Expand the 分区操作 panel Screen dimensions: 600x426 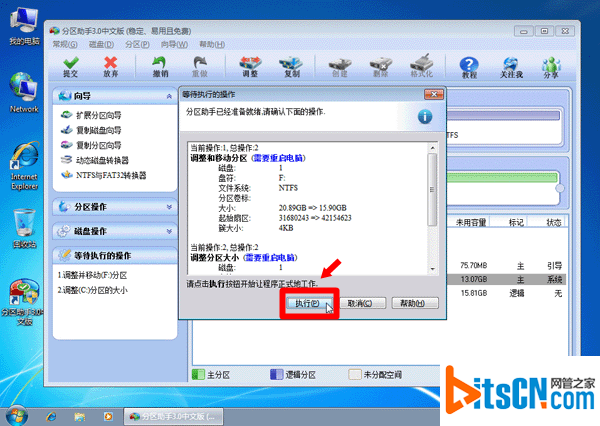click(115, 207)
